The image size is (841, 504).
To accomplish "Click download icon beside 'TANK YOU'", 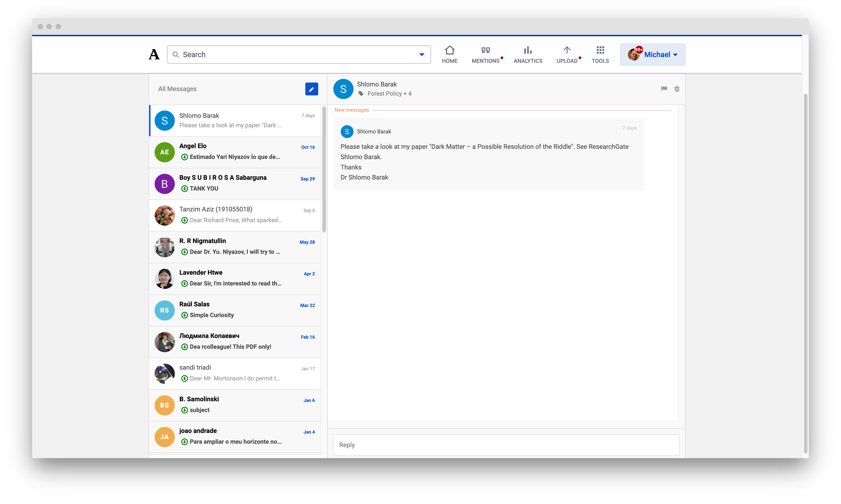I will [x=184, y=188].
